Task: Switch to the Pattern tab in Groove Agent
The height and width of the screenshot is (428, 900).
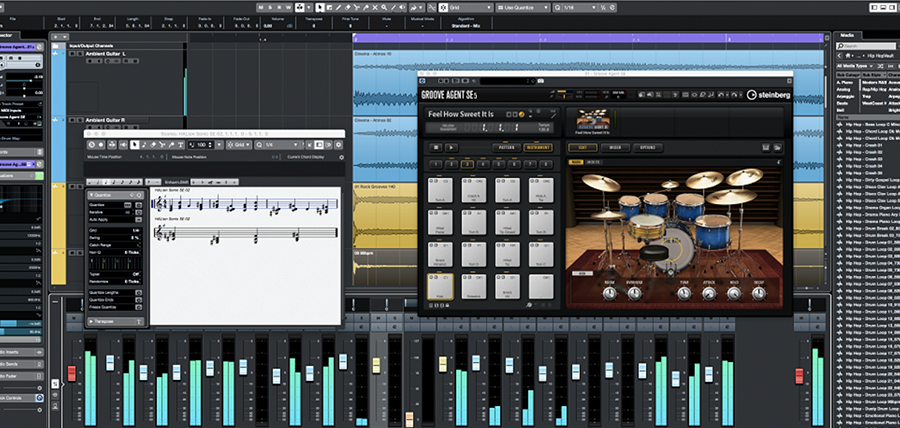Action: 507,147
